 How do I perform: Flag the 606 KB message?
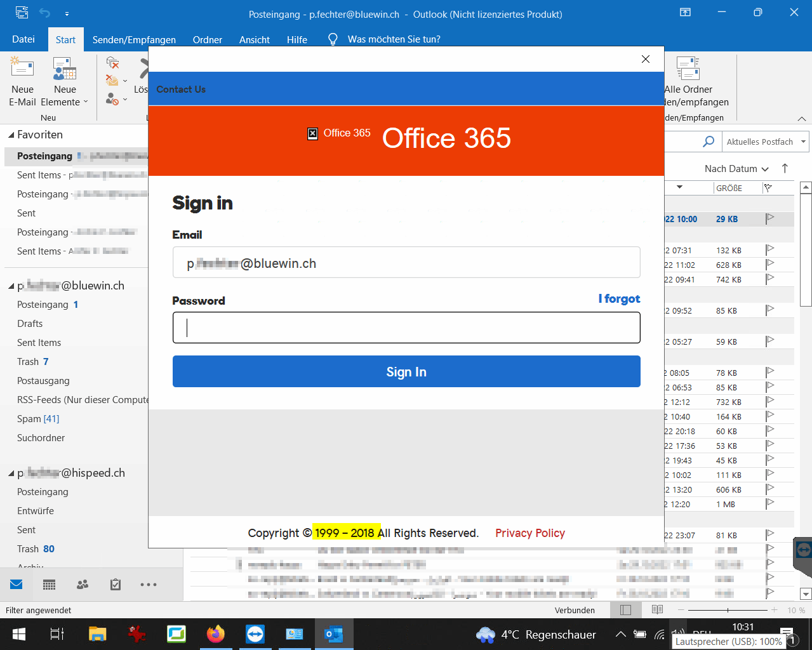pos(769,489)
